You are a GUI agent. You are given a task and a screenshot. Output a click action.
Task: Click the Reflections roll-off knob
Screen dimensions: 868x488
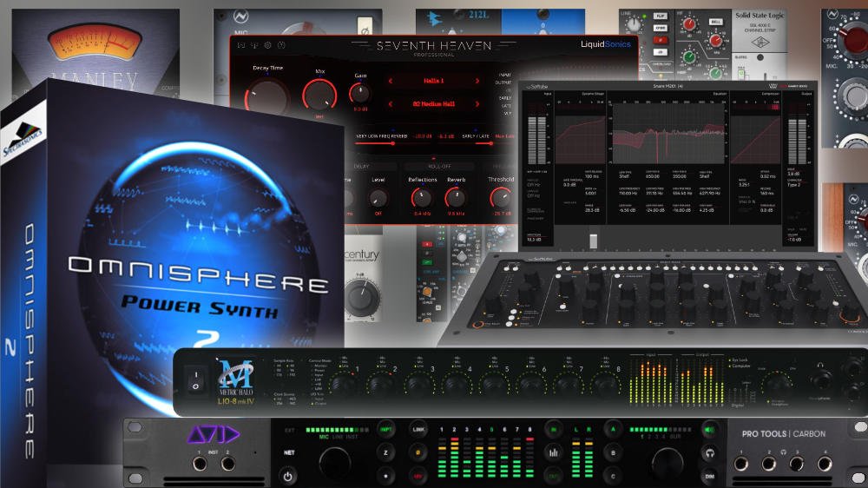click(421, 198)
